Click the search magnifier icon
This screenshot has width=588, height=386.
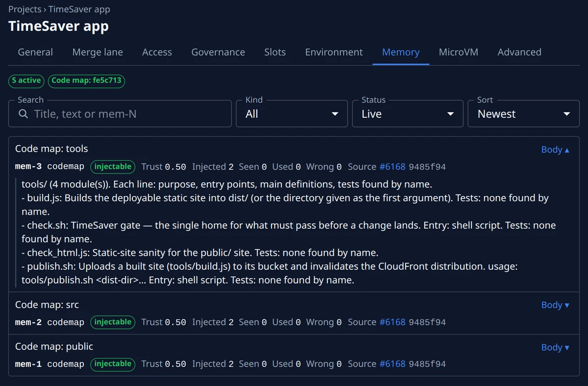tap(23, 114)
